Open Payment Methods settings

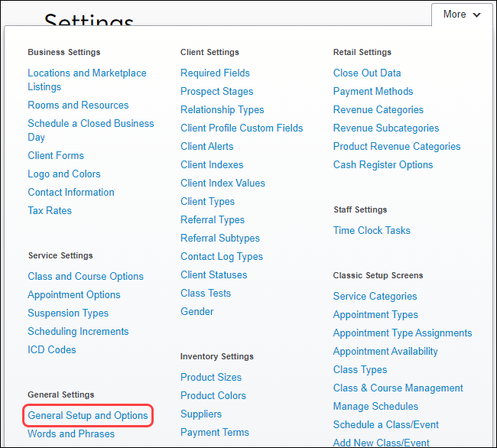click(373, 92)
